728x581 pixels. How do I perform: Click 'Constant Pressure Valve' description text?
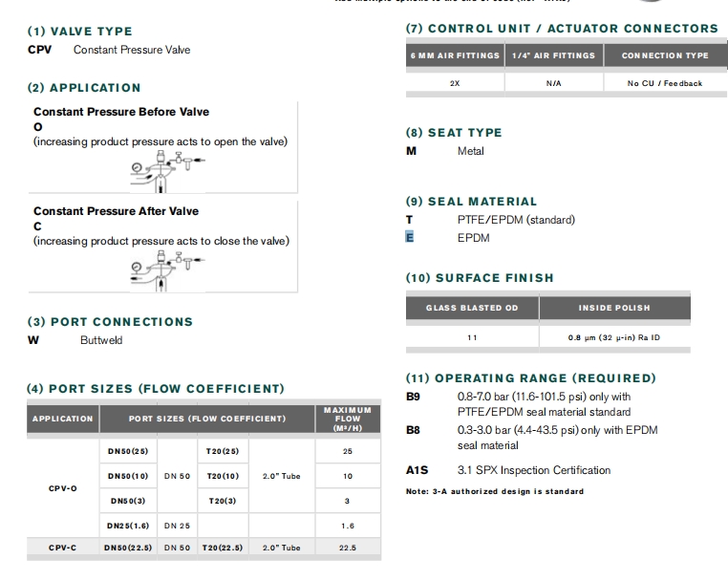tap(132, 50)
